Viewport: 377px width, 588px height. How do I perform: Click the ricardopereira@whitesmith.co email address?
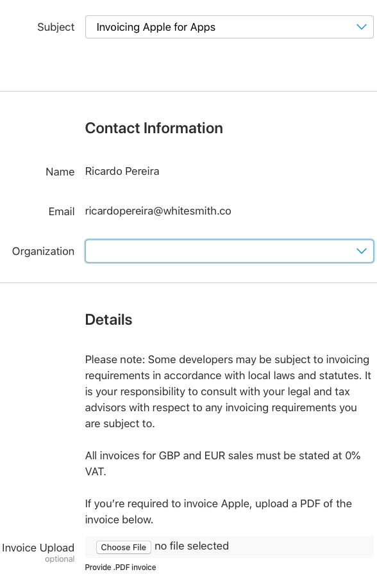(158, 211)
